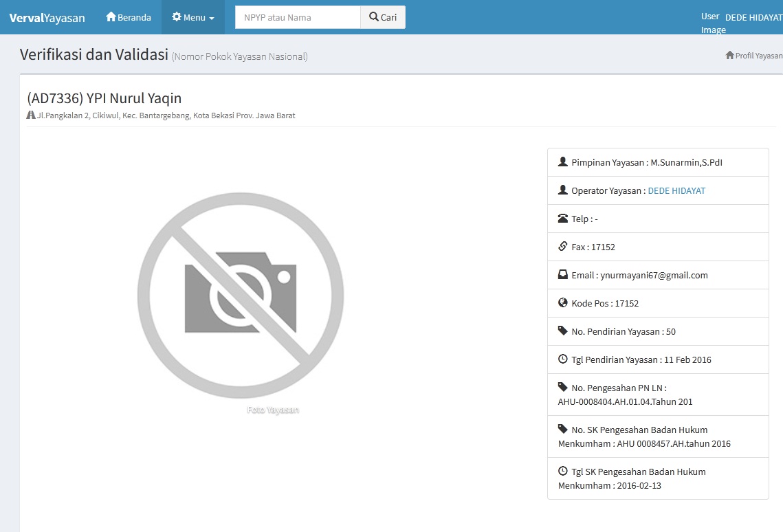
Task: Open the DEDE HIDAYAT user menu in navbar
Action: [x=753, y=18]
